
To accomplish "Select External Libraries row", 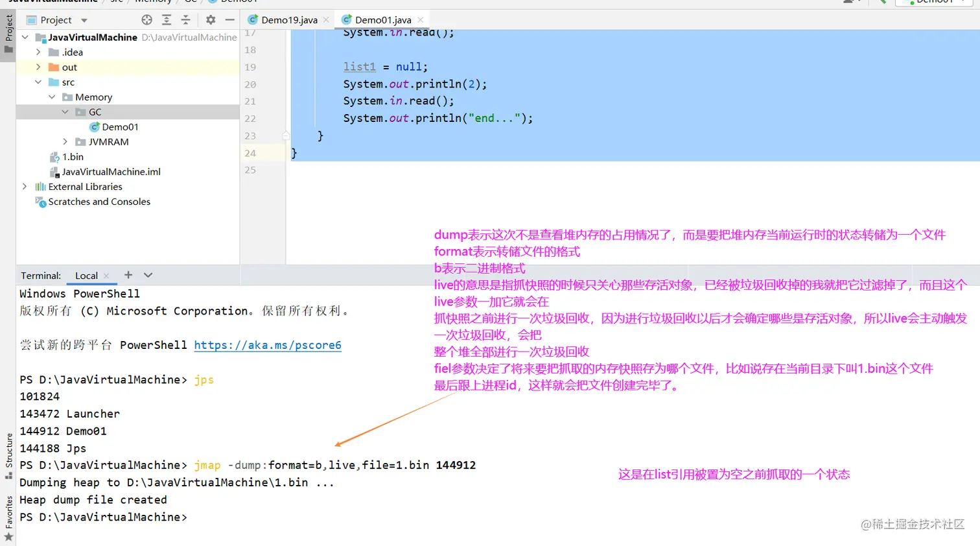I will click(x=128, y=187).
